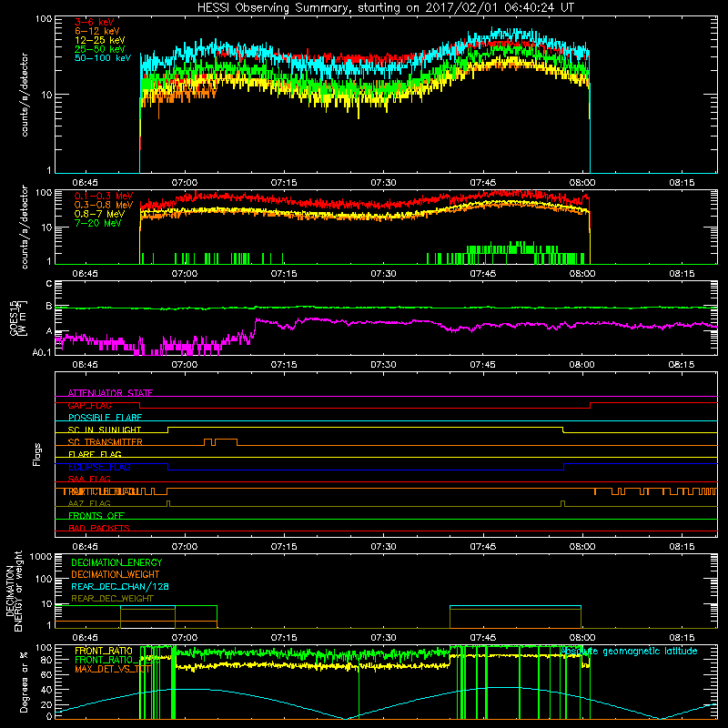
Task: Select the 6-12 keV legend label
Action: (x=97, y=31)
